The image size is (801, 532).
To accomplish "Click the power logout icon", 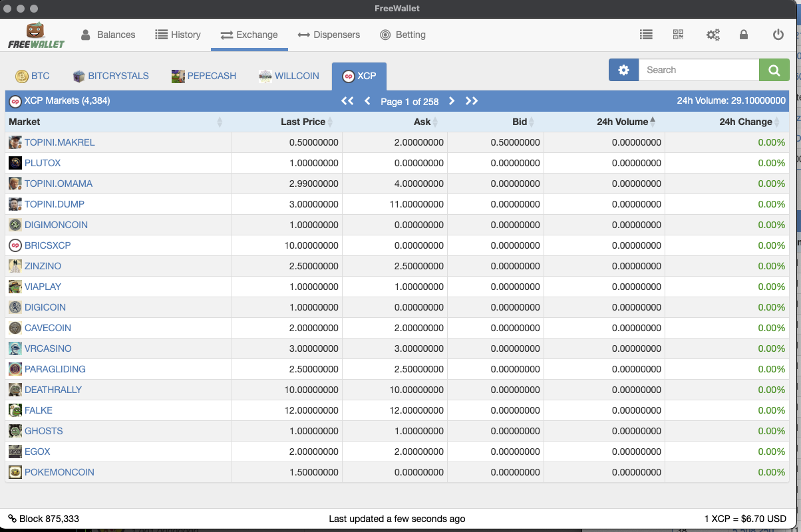I will point(778,35).
